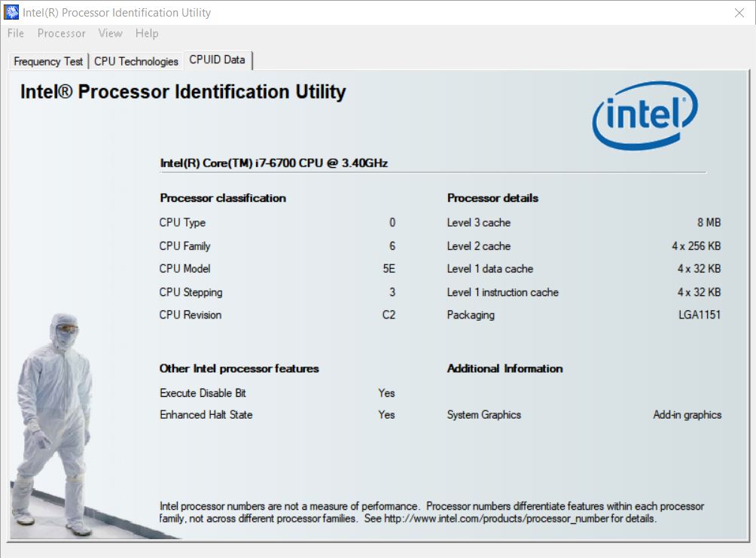Open the View menu

111,33
